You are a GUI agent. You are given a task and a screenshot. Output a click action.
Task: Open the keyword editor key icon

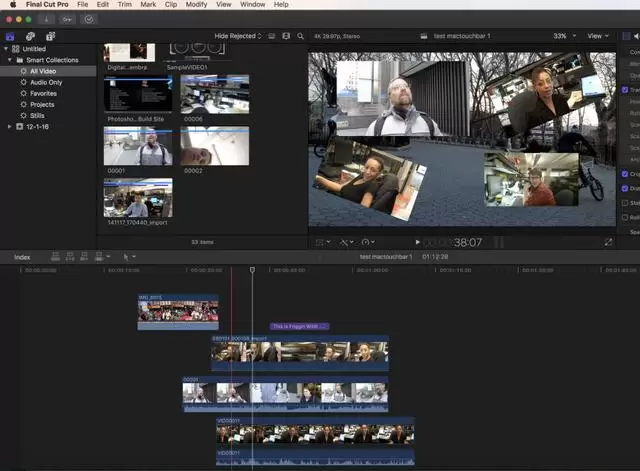click(x=68, y=19)
